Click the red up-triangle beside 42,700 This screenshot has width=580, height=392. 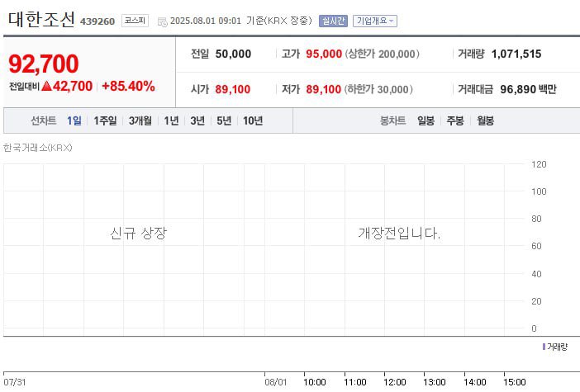point(46,86)
